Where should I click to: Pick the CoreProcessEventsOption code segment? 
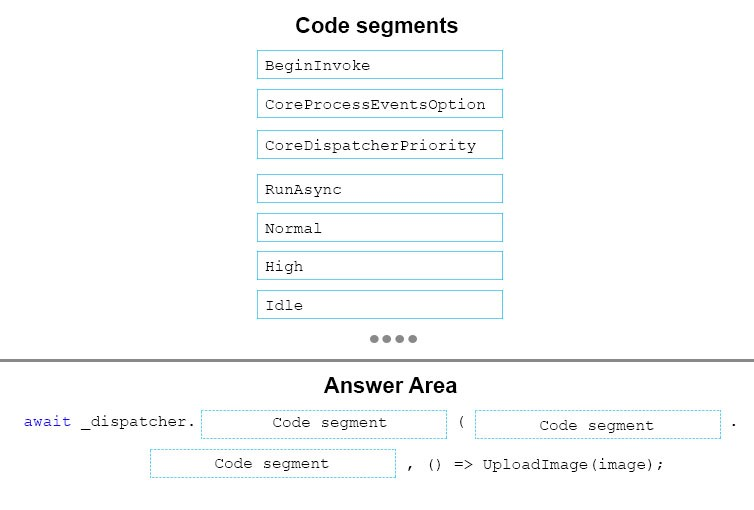coord(380,103)
